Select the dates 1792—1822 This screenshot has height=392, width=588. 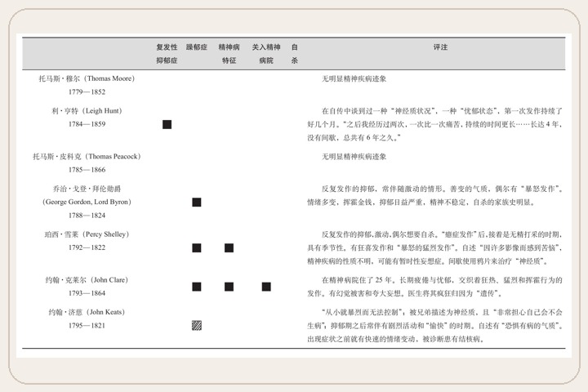(x=87, y=247)
